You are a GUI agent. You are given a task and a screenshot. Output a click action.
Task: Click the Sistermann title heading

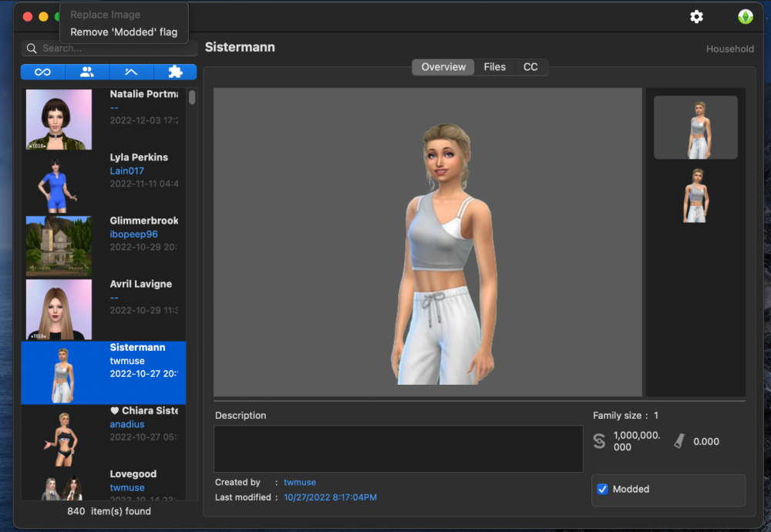[x=240, y=47]
